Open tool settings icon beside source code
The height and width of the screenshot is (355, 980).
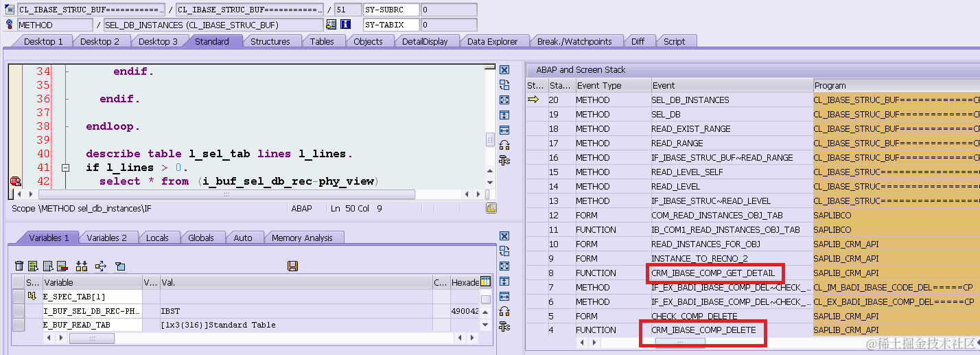(504, 161)
